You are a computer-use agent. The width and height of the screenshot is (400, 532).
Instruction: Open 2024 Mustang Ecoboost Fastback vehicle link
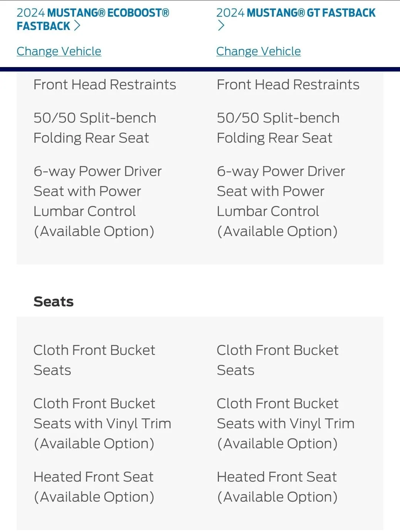pos(93,19)
